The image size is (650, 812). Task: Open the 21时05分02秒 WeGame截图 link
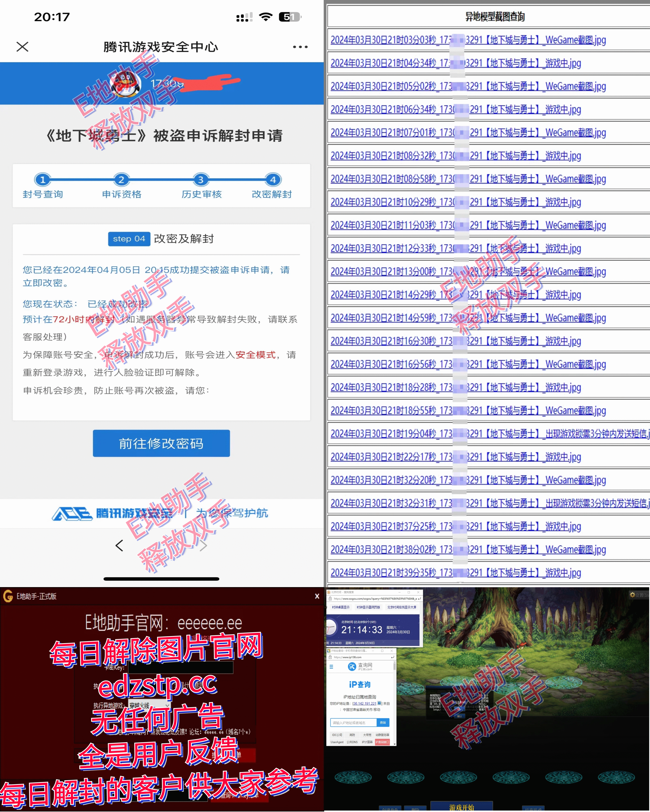pyautogui.click(x=468, y=86)
